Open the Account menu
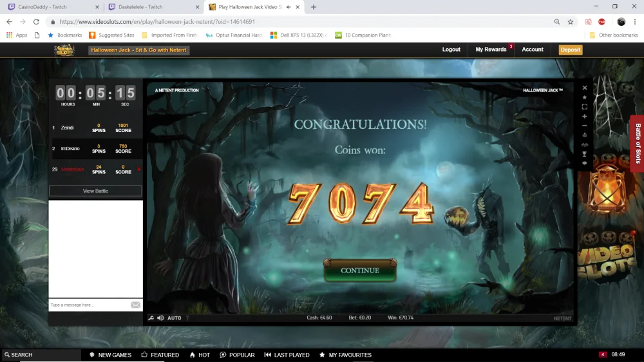This screenshot has height=362, width=644. 533,50
